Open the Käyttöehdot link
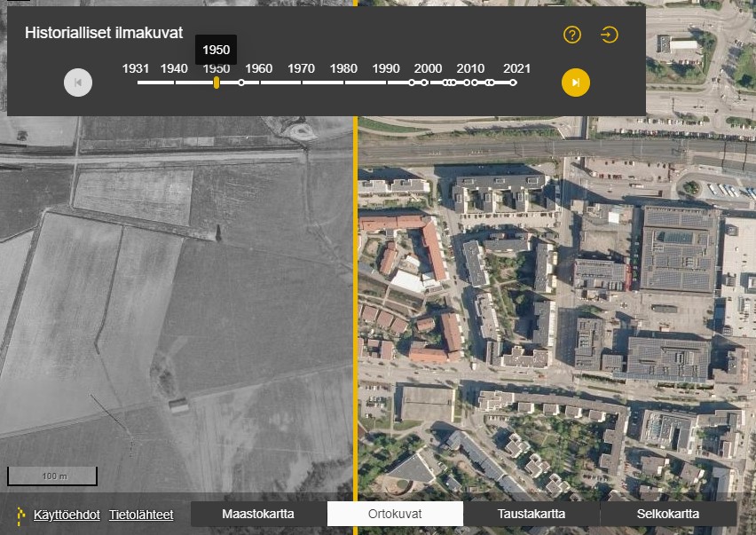756x535 pixels. (x=67, y=515)
